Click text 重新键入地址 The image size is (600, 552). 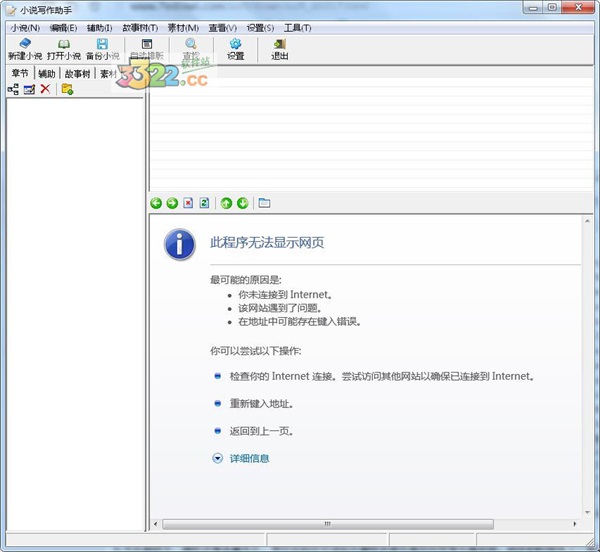pyautogui.click(x=261, y=404)
